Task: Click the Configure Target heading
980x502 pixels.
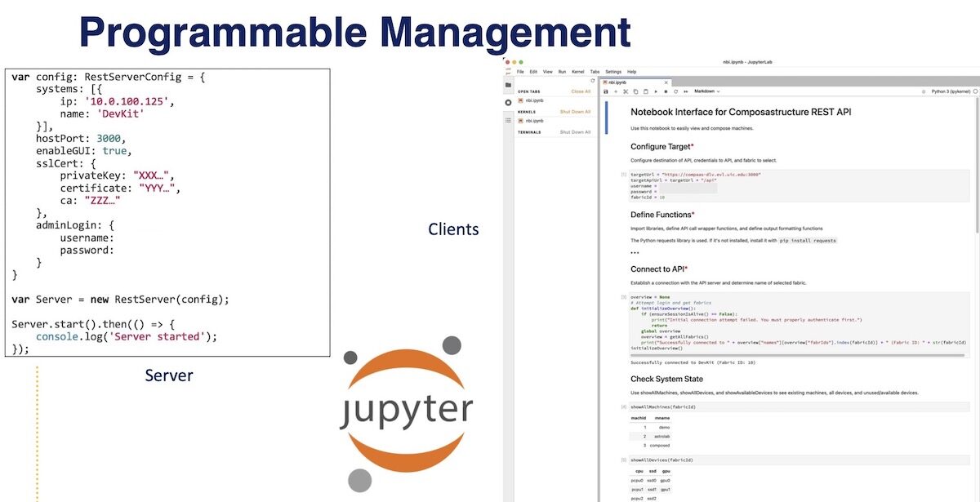Action: click(662, 147)
